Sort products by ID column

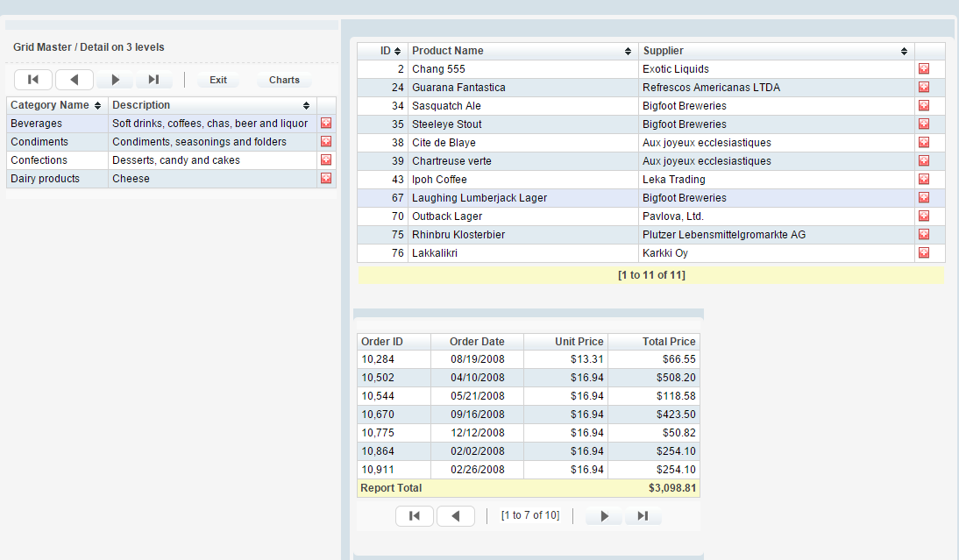[x=390, y=51]
